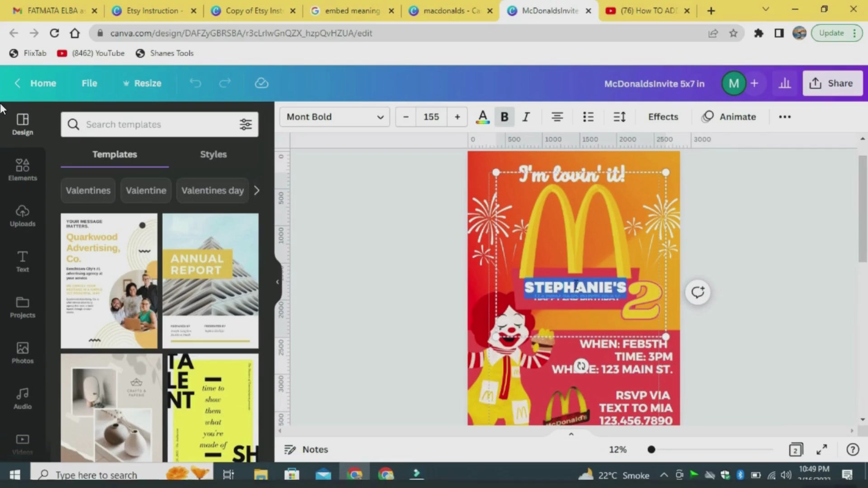The image size is (868, 488).
Task: Expand more toolbar options ellipsis
Action: pyautogui.click(x=785, y=117)
